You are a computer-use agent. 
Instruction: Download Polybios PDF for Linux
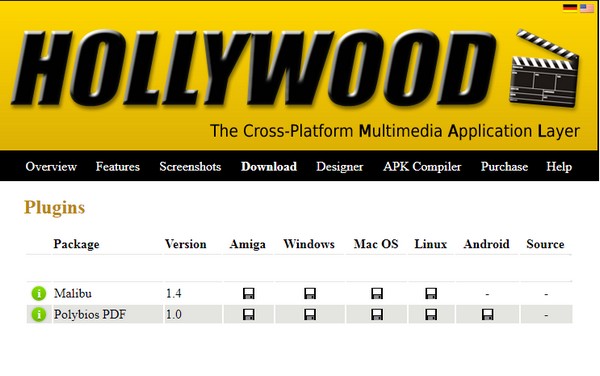click(x=431, y=314)
